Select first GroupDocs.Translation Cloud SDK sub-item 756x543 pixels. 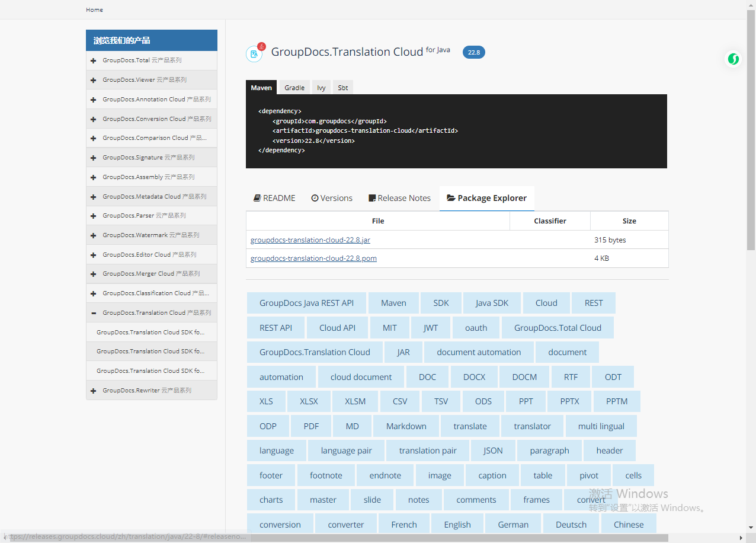[152, 333]
